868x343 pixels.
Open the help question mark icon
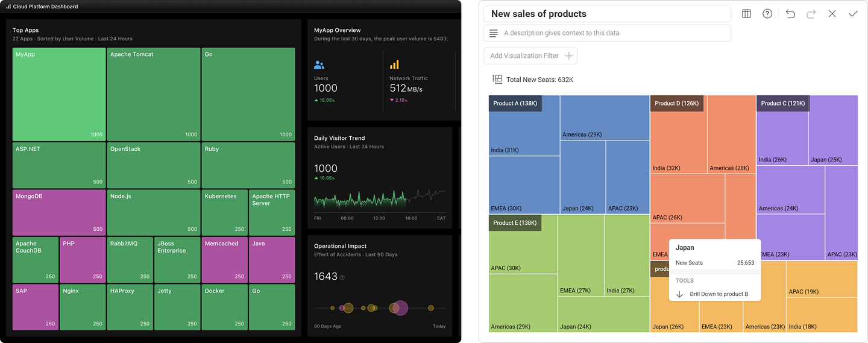click(767, 14)
